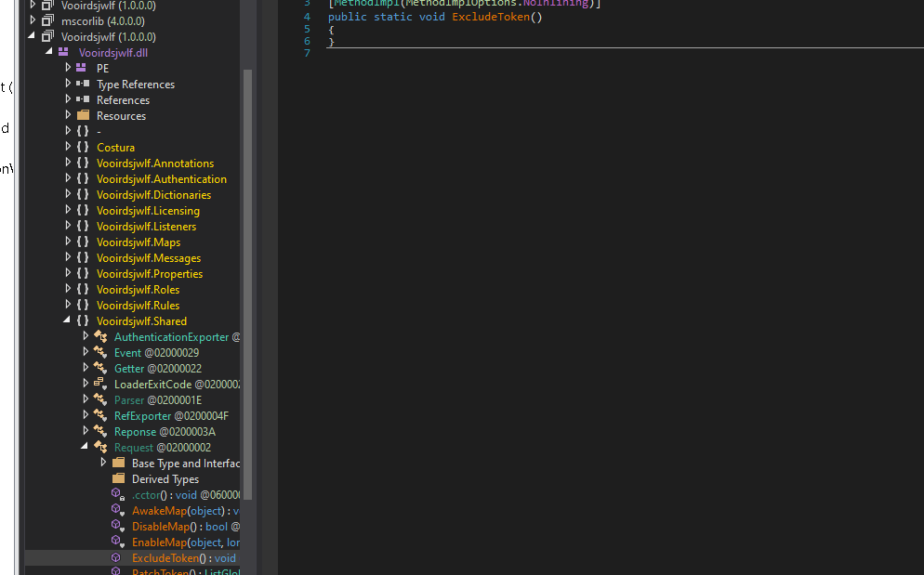The width and height of the screenshot is (924, 575).
Task: Select Reponse @0200003A class
Action: pos(165,432)
